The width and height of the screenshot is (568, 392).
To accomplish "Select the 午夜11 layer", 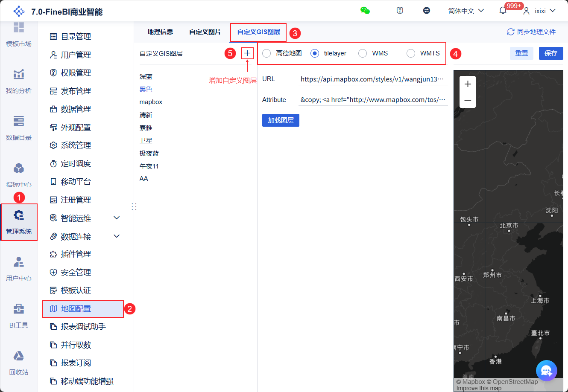I will point(149,166).
